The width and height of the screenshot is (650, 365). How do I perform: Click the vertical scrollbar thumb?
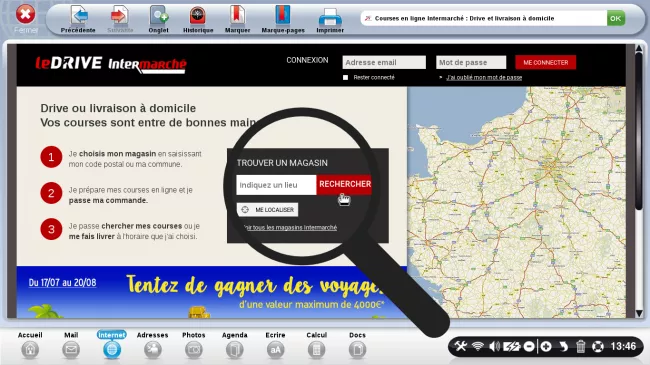coord(639,131)
